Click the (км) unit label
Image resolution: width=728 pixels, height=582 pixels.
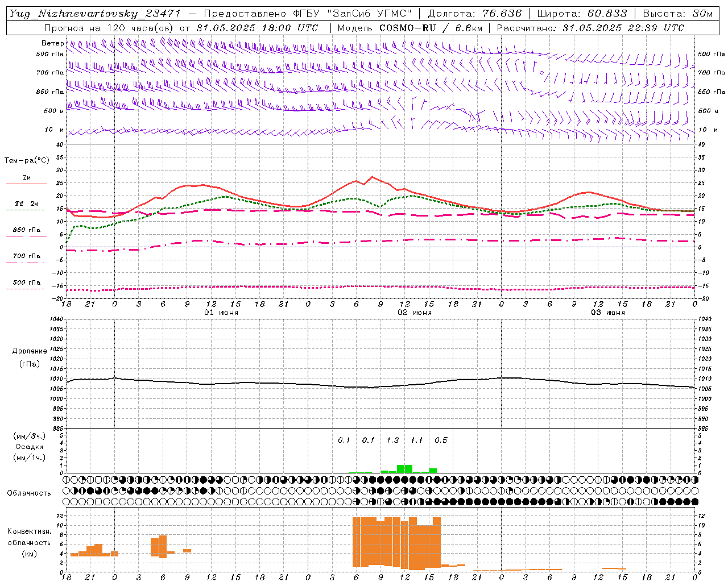pos(30,554)
